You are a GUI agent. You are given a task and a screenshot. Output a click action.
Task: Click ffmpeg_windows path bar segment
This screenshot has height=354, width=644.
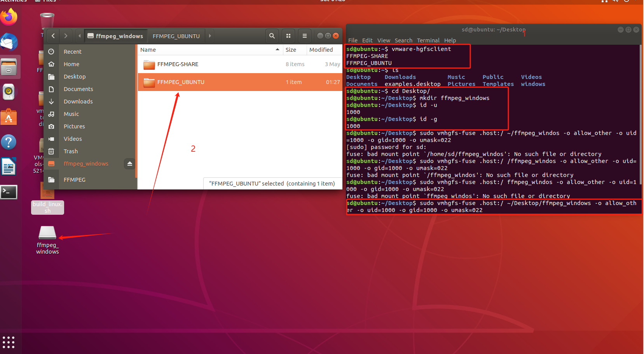115,36
